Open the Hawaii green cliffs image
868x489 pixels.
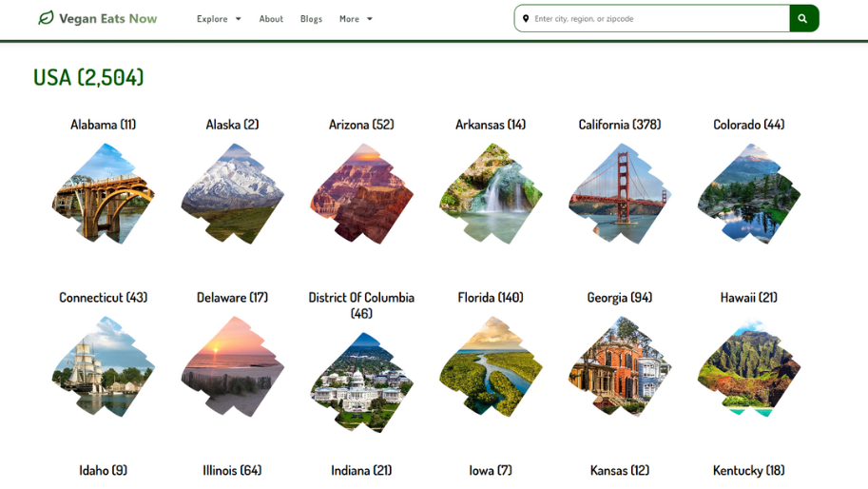coord(748,367)
